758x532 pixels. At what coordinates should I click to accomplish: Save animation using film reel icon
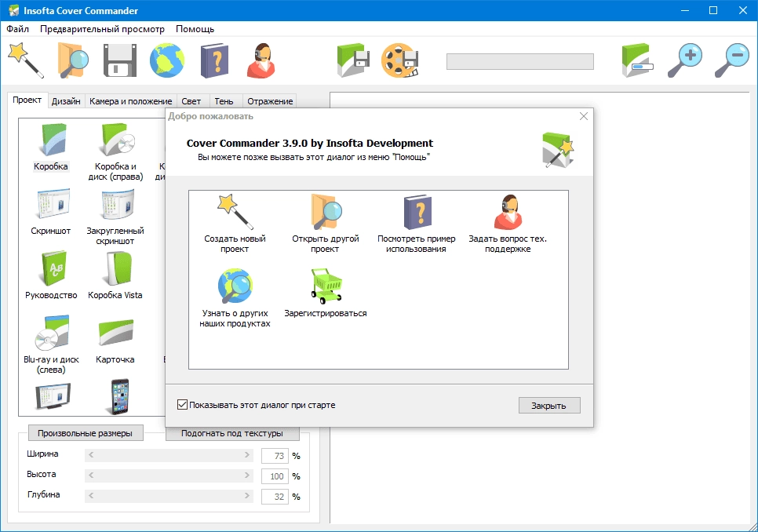click(399, 60)
